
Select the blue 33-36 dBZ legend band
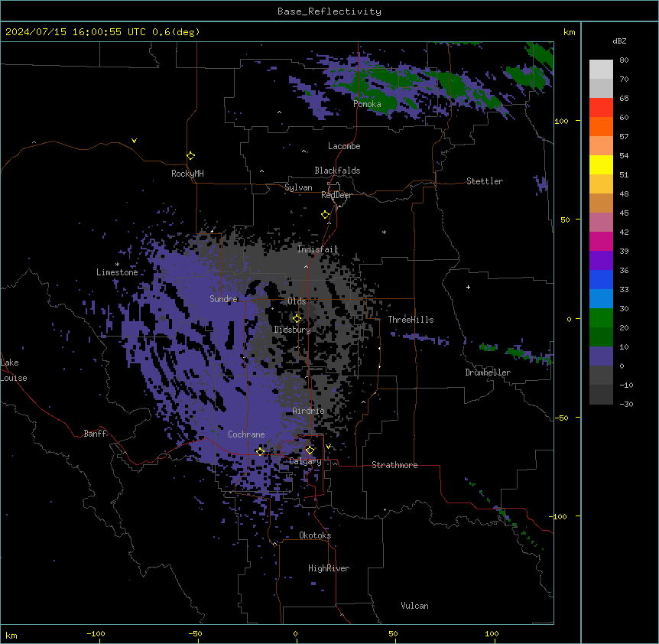(601, 279)
